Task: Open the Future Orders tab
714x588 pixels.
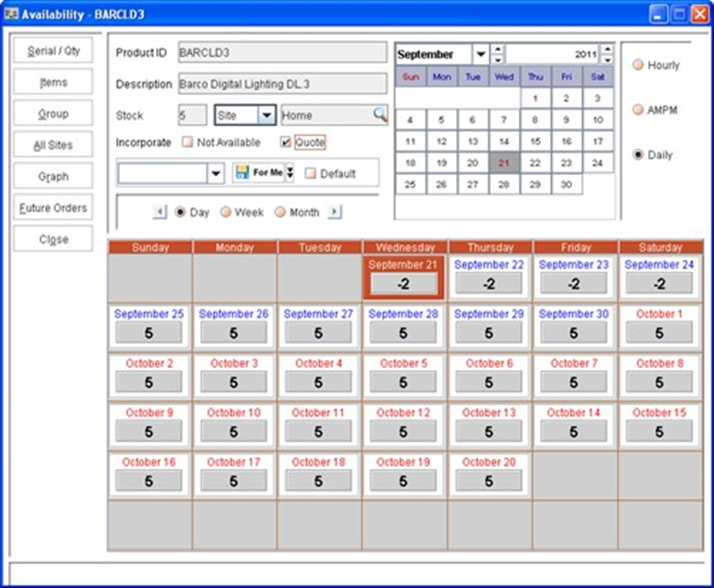Action: click(x=53, y=208)
